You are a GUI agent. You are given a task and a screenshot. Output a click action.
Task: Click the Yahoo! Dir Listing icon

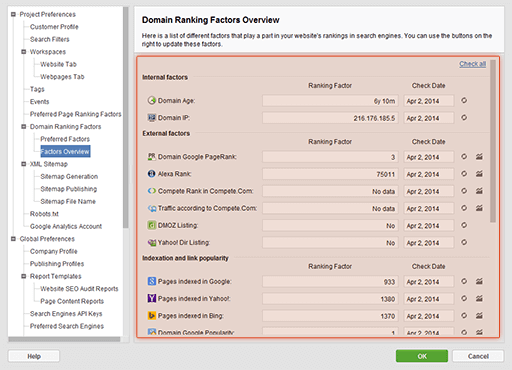152,243
